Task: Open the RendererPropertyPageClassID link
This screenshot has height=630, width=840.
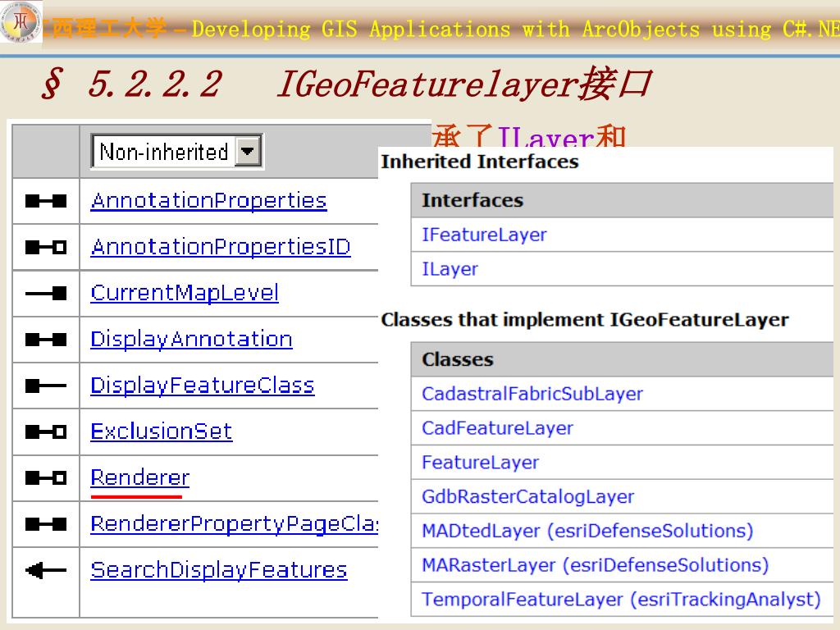Action: pos(234,523)
